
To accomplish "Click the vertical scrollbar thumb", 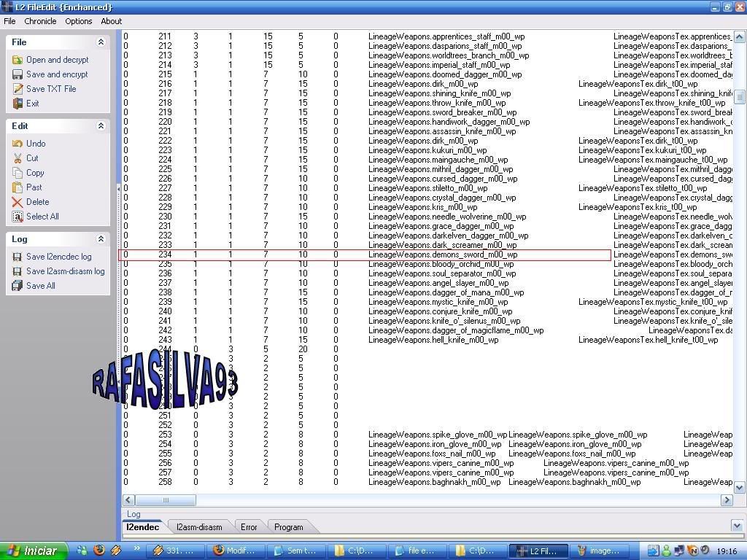I will (x=739, y=97).
